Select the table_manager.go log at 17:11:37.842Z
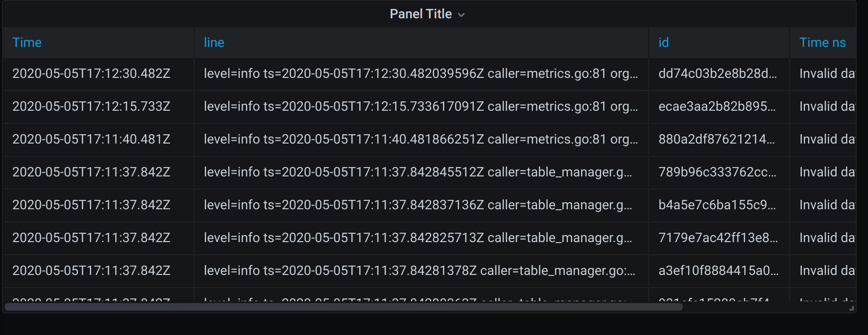The height and width of the screenshot is (335, 868). (x=418, y=172)
